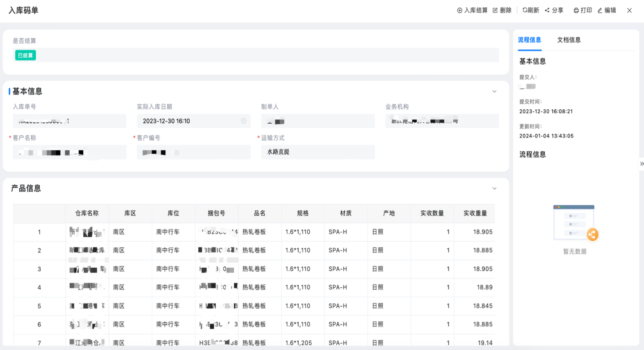Image resolution: width=644 pixels, height=350 pixels.
Task: Close the 入库码单 panel
Action: click(x=629, y=10)
